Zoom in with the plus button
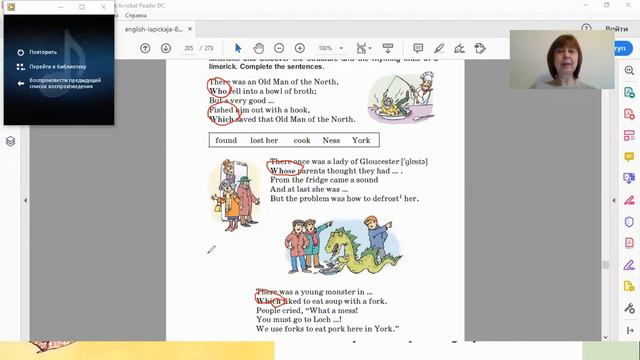Viewport: 640px width, 360px height. click(x=300, y=48)
